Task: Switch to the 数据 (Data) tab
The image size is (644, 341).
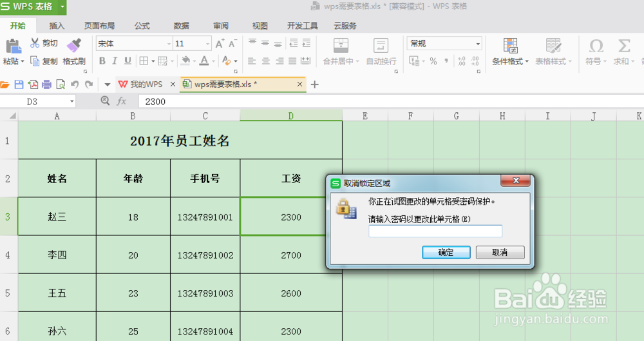Action: tap(181, 26)
